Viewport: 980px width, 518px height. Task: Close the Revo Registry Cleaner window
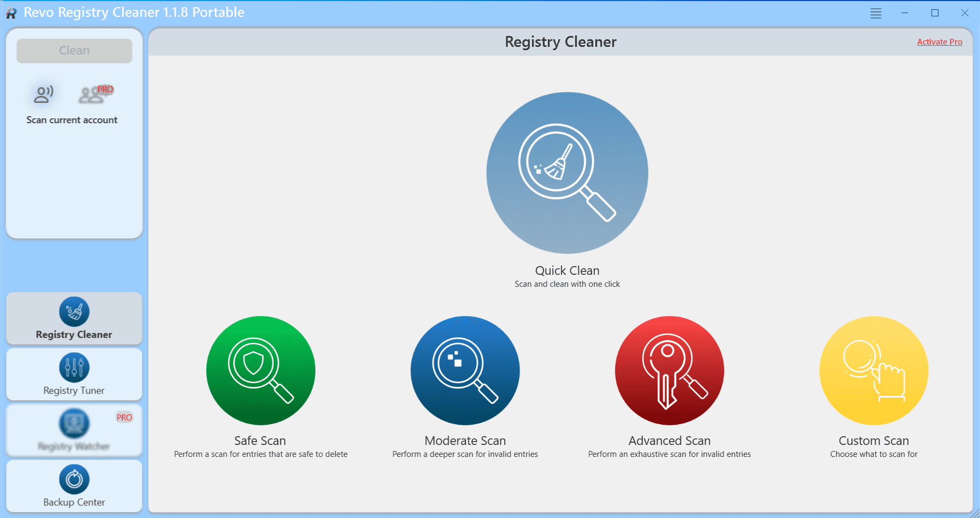click(965, 13)
